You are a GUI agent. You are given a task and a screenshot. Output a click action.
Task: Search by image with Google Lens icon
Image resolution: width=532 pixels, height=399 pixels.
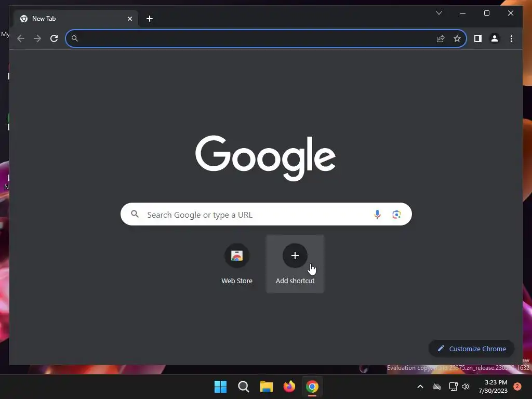396,215
